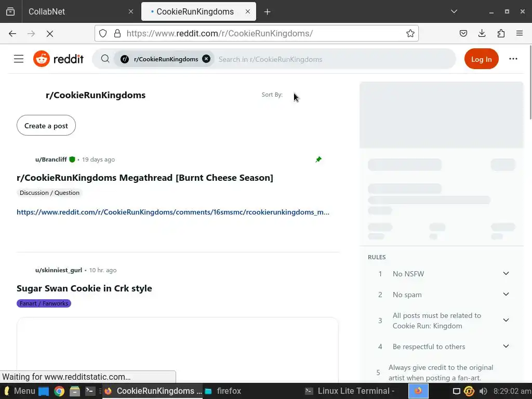Open the display tray icon
The height and width of the screenshot is (399, 532).
point(457,391)
